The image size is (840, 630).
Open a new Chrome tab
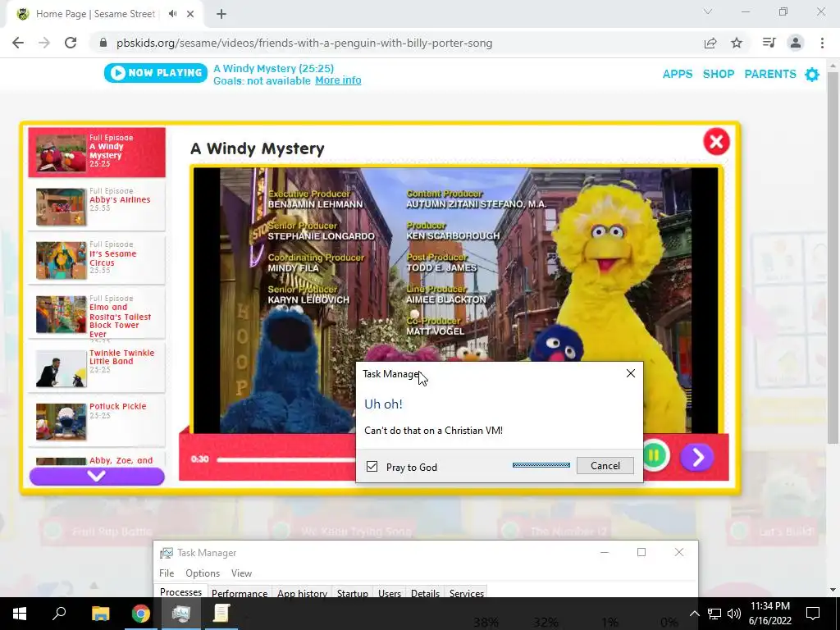221,15
